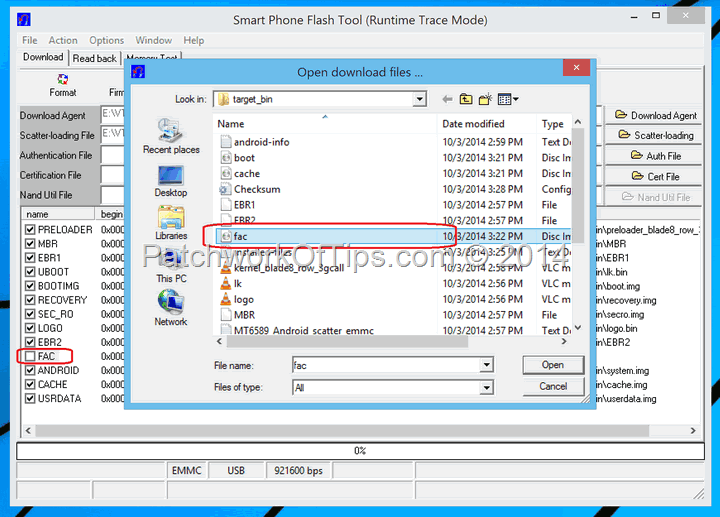
Task: Toggle the PRELOADER checkbox
Action: pyautogui.click(x=30, y=230)
